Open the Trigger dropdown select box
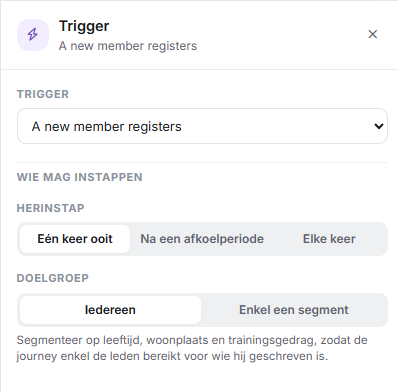 pos(202,126)
